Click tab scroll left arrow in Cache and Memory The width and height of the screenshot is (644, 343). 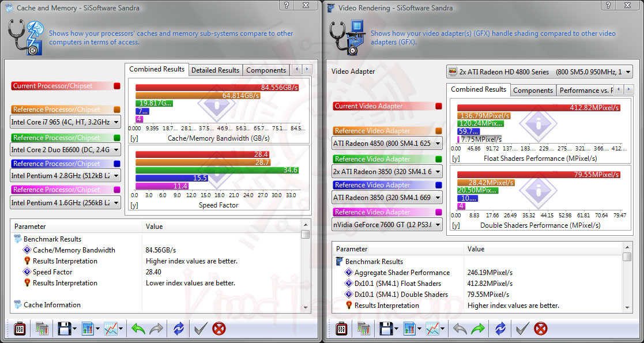click(x=297, y=69)
